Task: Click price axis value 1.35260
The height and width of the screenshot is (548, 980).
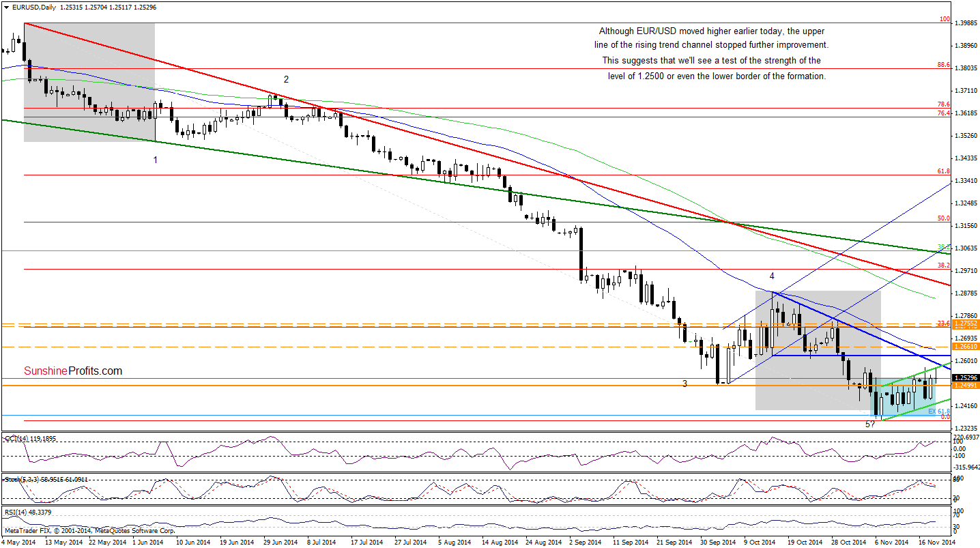Action: click(x=966, y=136)
